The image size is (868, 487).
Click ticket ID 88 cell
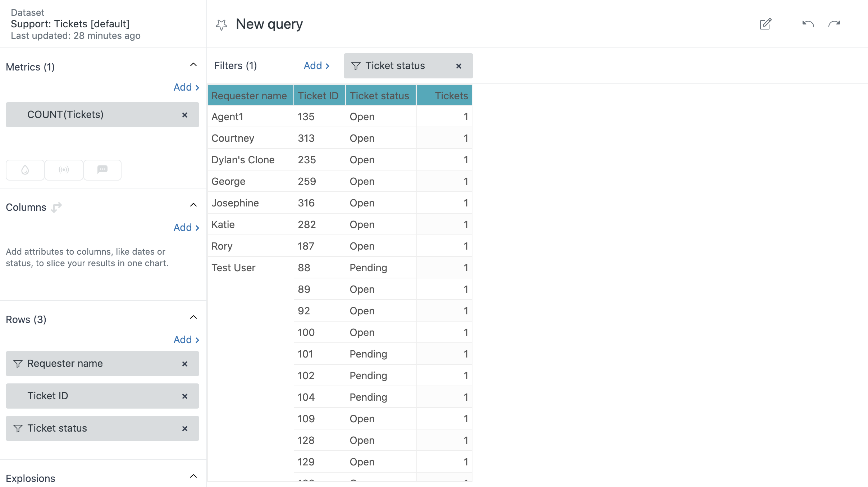320,268
